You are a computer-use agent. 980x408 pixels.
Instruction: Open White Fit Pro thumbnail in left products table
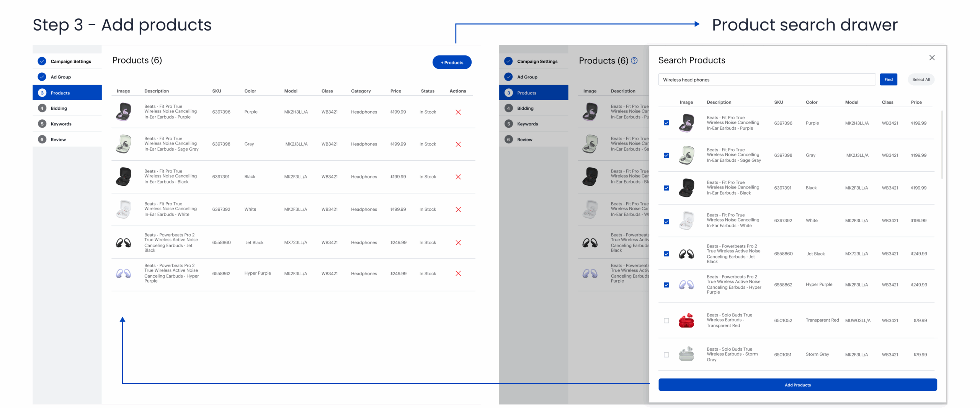click(x=124, y=209)
